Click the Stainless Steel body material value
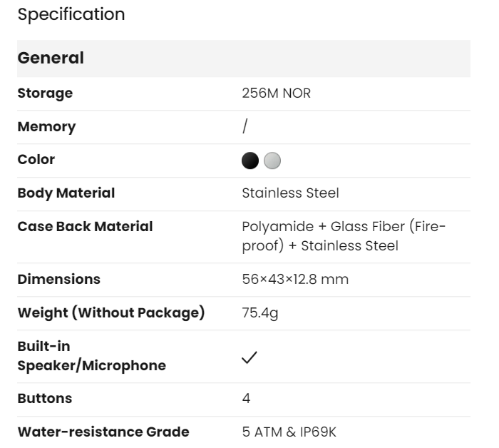 [x=290, y=193]
